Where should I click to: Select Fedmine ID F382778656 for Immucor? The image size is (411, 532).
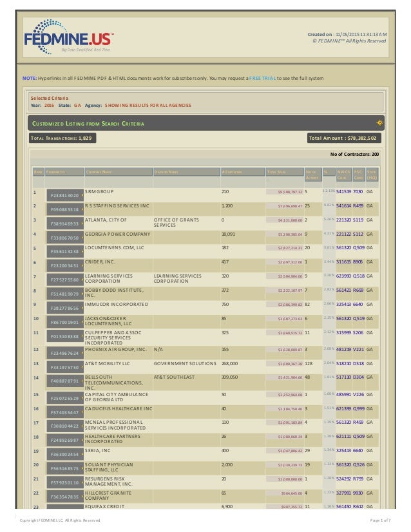point(65,308)
